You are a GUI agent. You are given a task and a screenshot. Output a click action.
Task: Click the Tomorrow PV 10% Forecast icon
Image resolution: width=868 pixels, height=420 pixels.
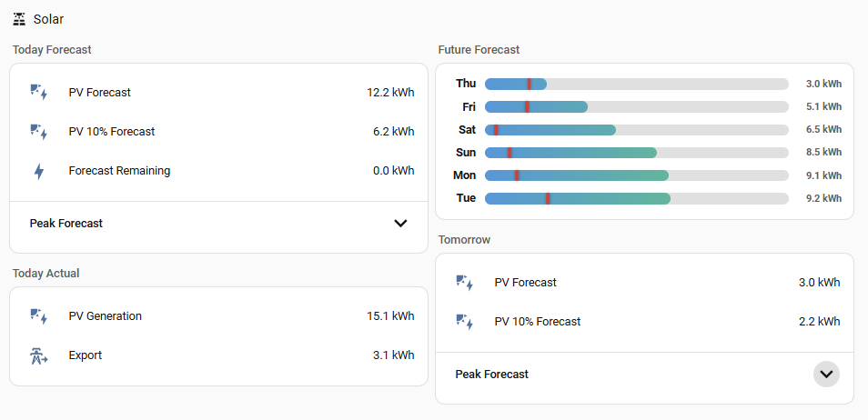pyautogui.click(x=464, y=322)
